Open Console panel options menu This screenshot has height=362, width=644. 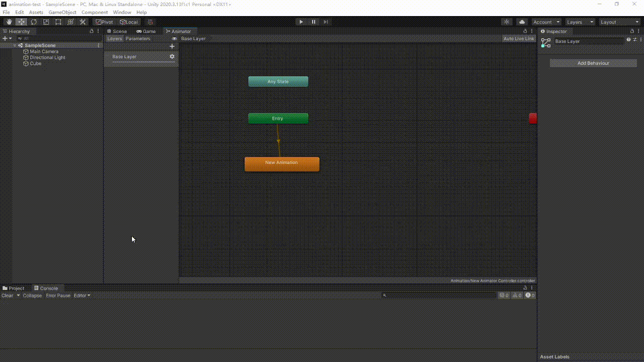532,288
